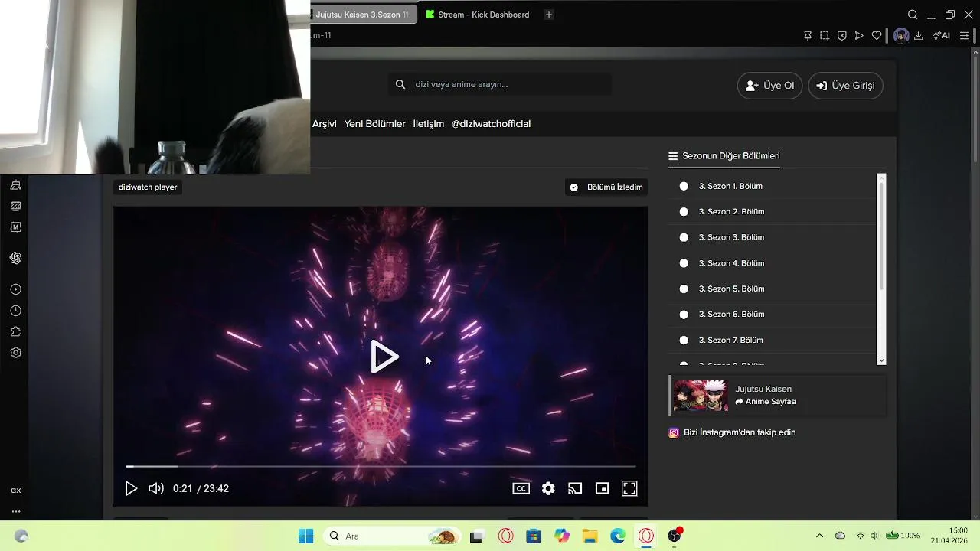Click the send/flow arrow icon
The width and height of the screenshot is (980, 551).
[x=859, y=35]
